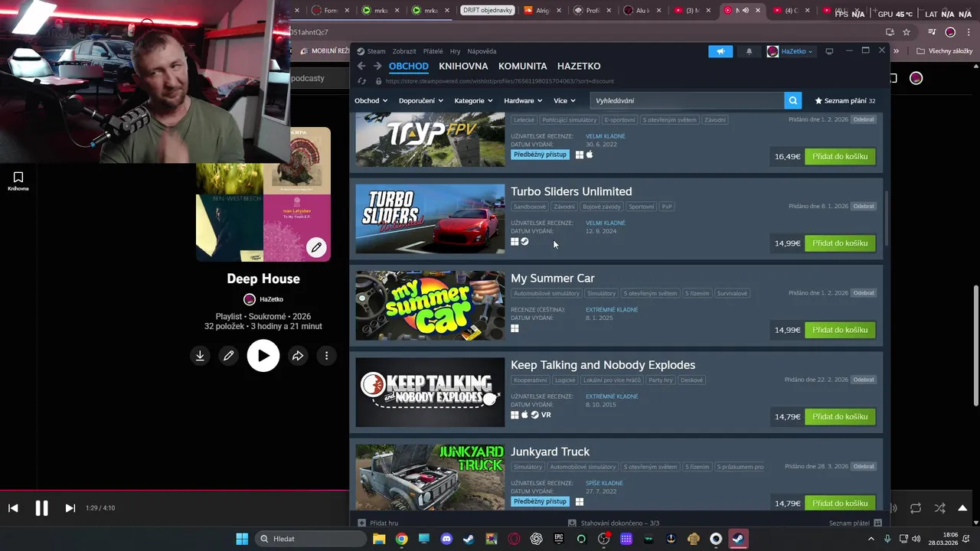Open the Knihovna bookmark in sidebar
The width and height of the screenshot is (980, 551).
tap(18, 181)
